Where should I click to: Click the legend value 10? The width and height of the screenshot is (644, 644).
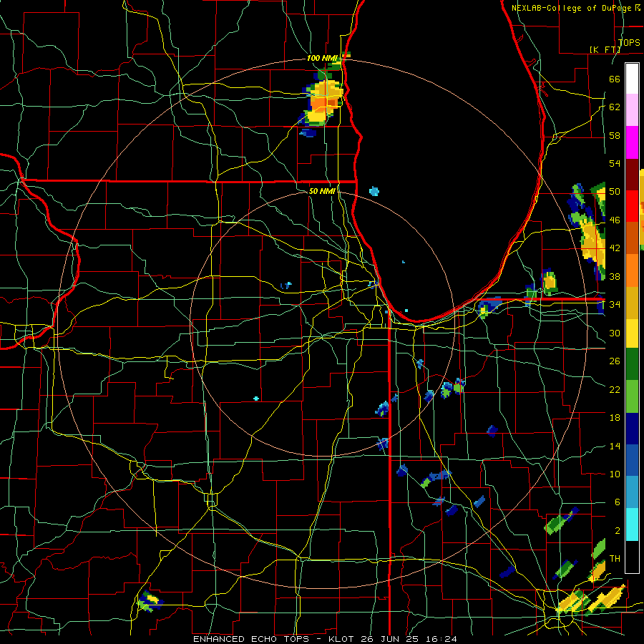tap(615, 474)
